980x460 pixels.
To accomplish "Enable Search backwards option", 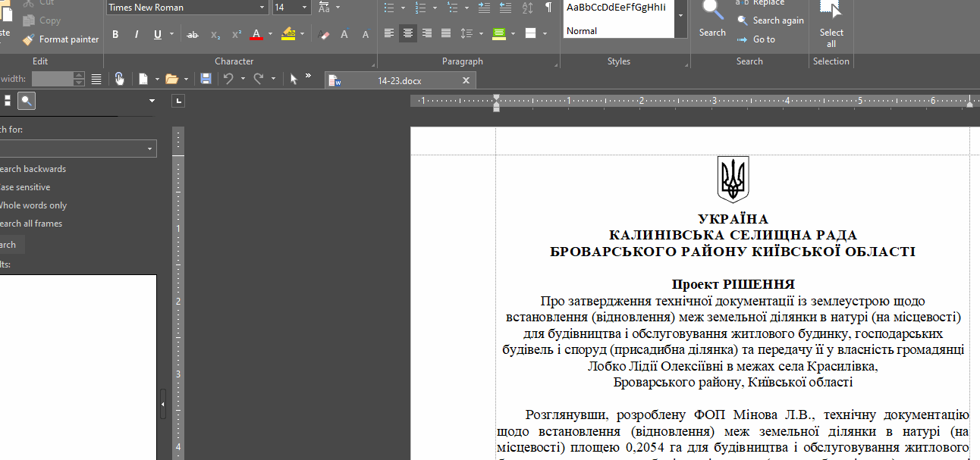I will (x=32, y=169).
